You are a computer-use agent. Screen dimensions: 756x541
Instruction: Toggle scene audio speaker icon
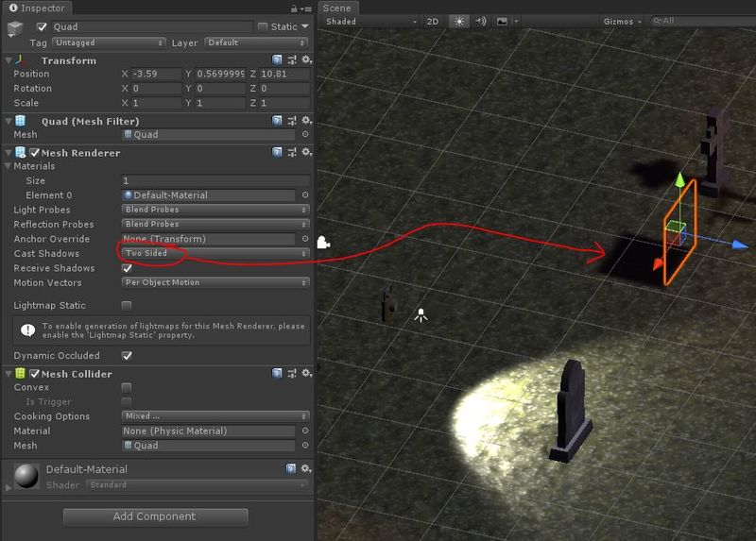point(480,22)
